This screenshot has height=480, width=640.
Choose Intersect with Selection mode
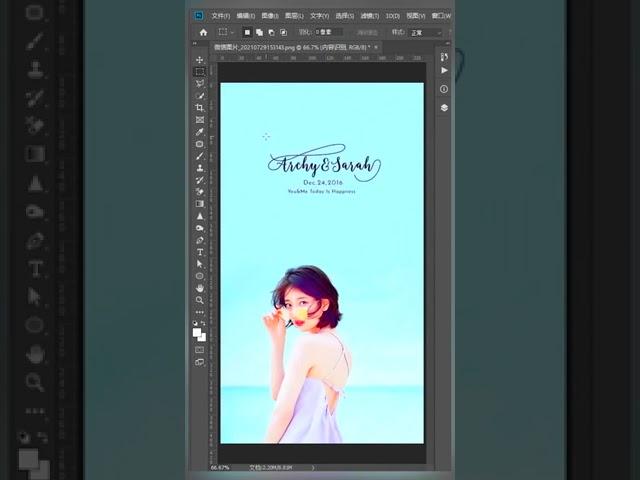(x=284, y=32)
